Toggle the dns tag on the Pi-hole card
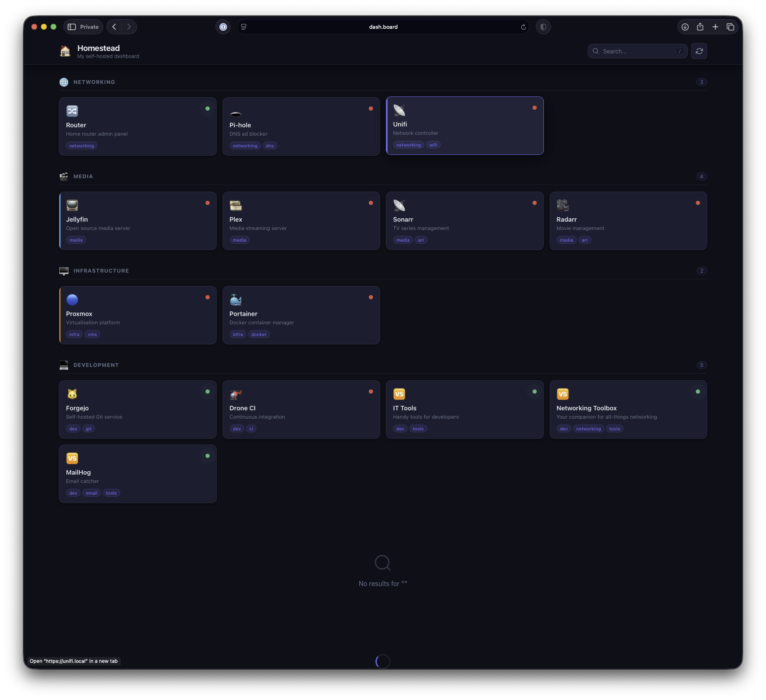The height and width of the screenshot is (700, 766). click(x=270, y=145)
